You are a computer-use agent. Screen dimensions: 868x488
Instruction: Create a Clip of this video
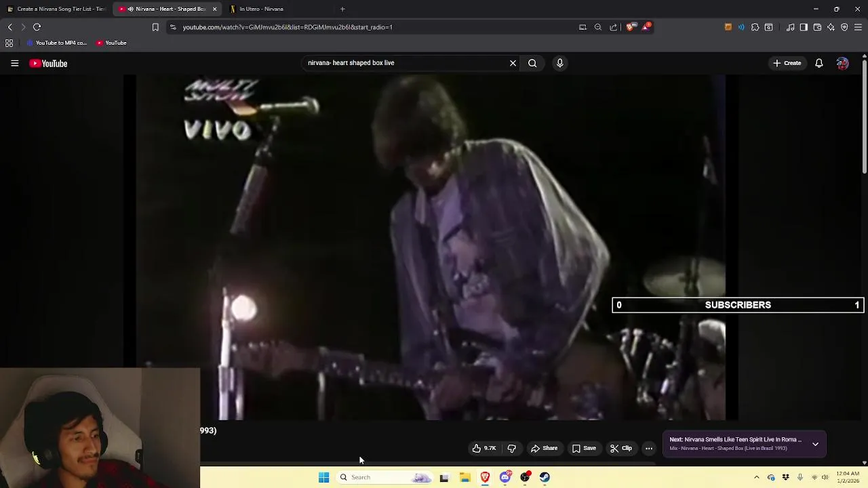pyautogui.click(x=621, y=448)
